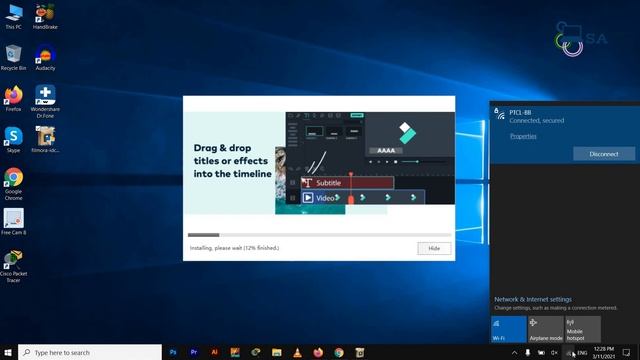Launch Firefox from the desktop shortcut
The height and width of the screenshot is (360, 640).
(13, 98)
